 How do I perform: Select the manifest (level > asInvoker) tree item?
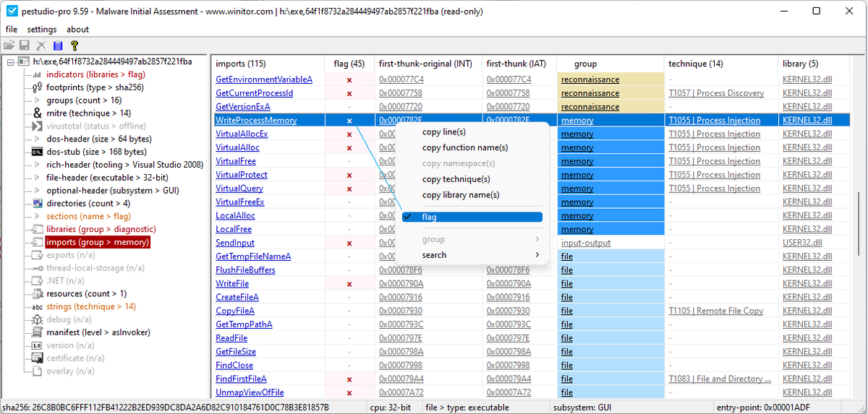(x=97, y=332)
